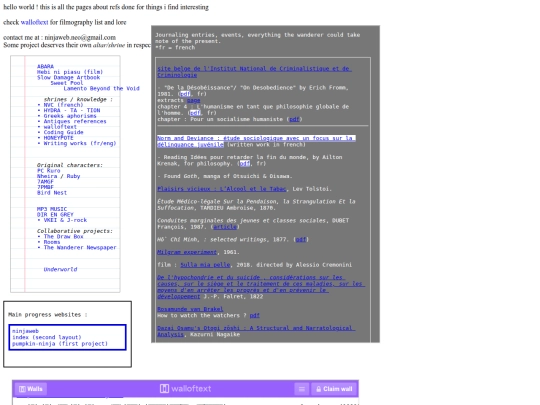Open the Milgram experiment link

(187, 252)
